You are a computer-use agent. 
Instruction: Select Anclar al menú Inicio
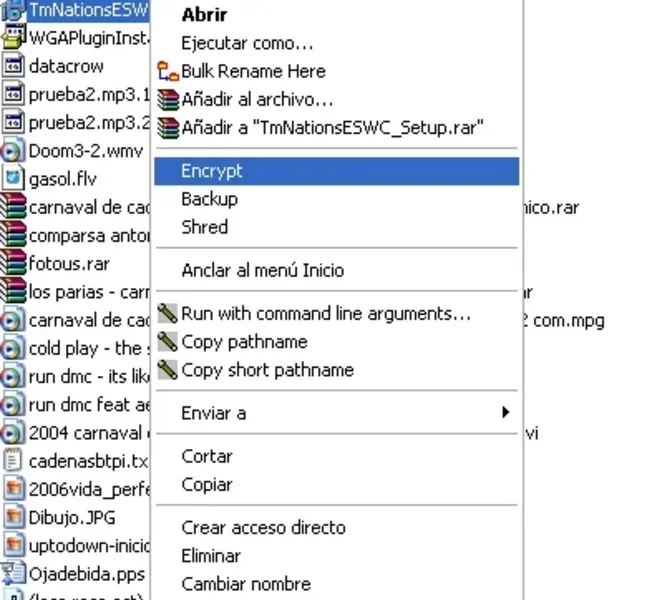click(x=336, y=270)
